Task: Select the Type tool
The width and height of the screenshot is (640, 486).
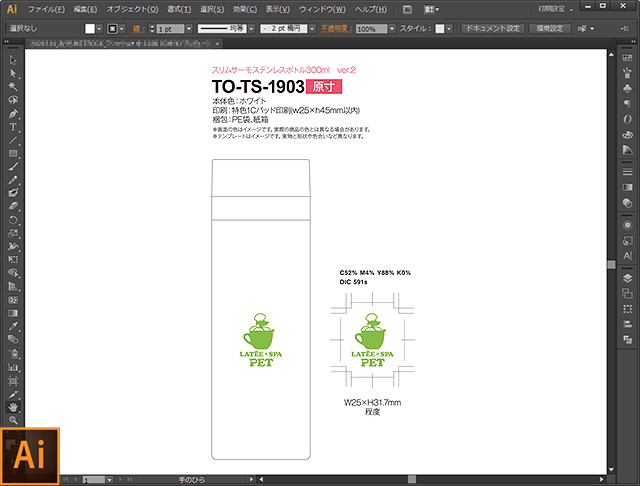Action: 13,127
